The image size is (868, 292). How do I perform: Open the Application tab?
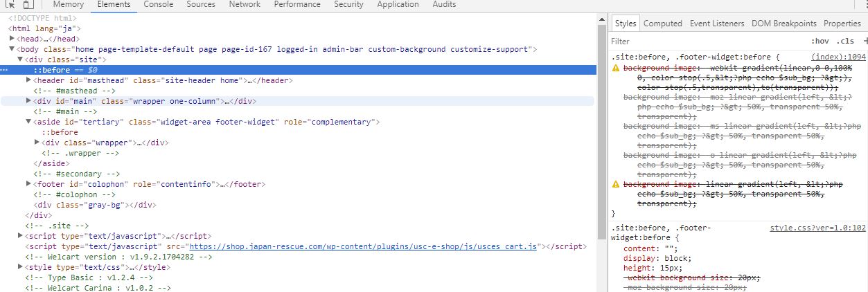pyautogui.click(x=398, y=5)
